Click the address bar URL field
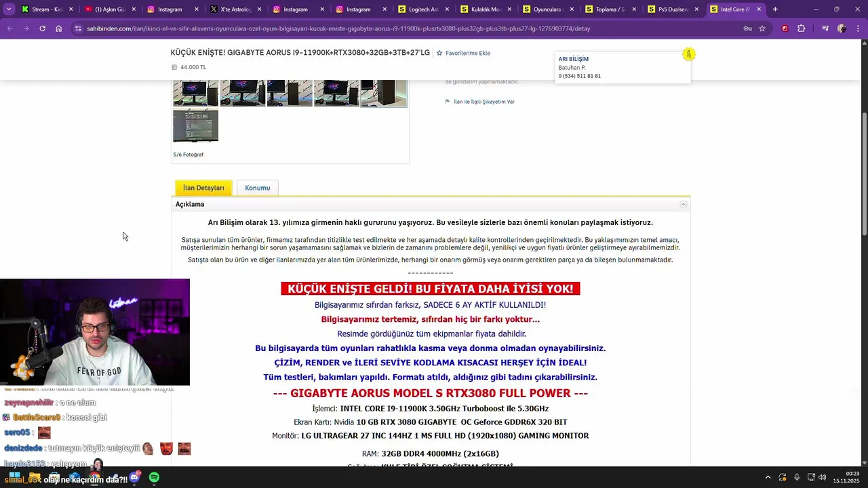Screen dimensions: 868x488 tap(407, 28)
